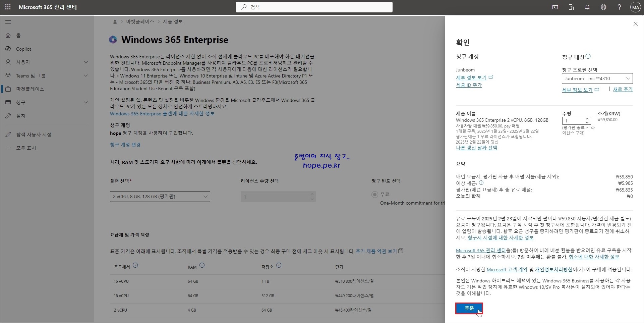Click the Copilot icon in sidebar
644x323 pixels.
[8, 49]
